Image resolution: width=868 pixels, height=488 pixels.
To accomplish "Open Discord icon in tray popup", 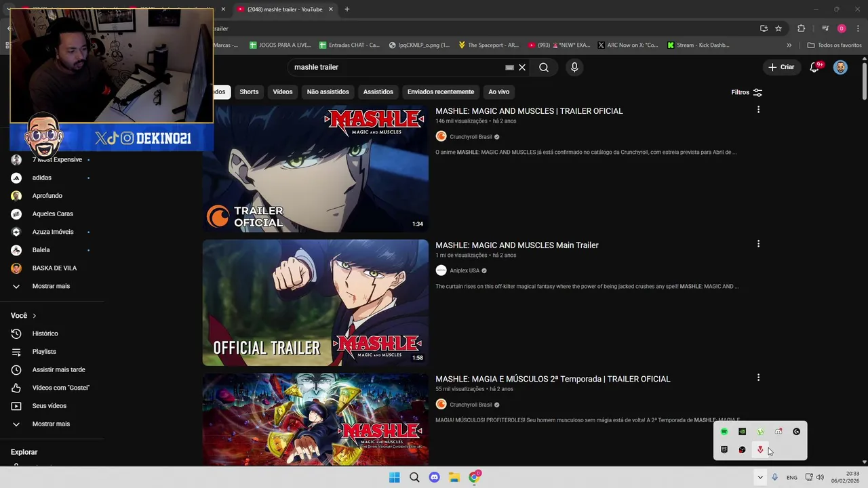I will point(778,432).
